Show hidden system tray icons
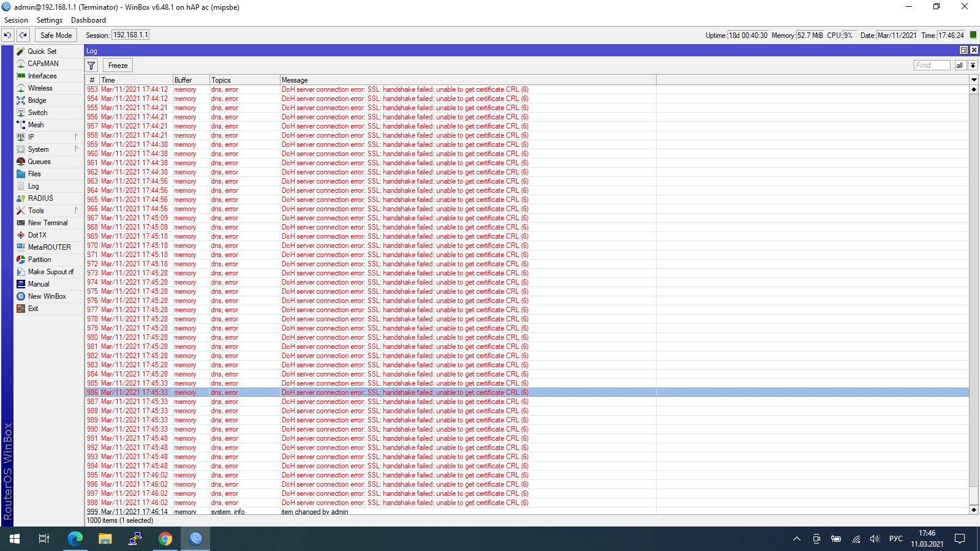Screen dimensions: 980x551 [797, 539]
